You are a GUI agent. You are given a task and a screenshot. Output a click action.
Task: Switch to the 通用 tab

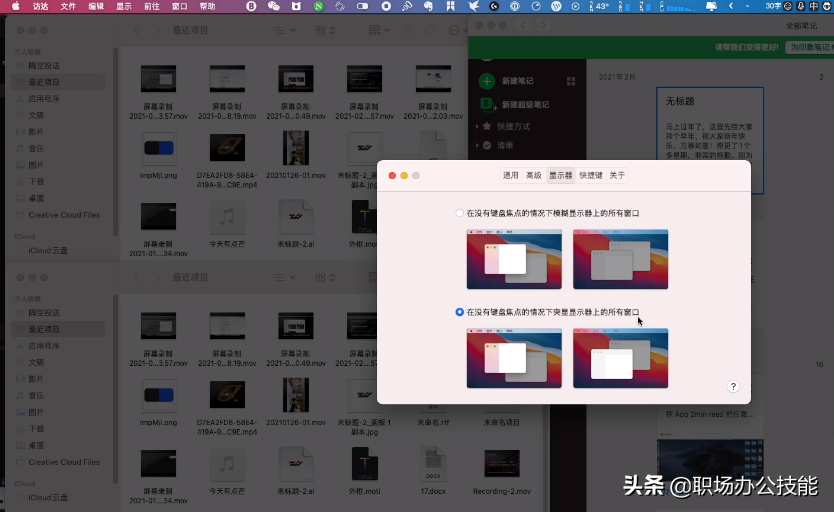[511, 175]
